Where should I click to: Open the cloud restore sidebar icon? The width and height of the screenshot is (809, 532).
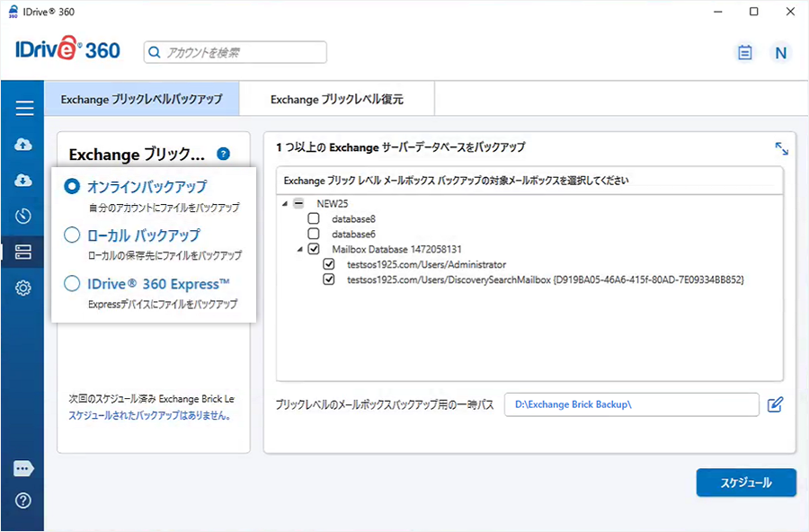click(x=24, y=181)
